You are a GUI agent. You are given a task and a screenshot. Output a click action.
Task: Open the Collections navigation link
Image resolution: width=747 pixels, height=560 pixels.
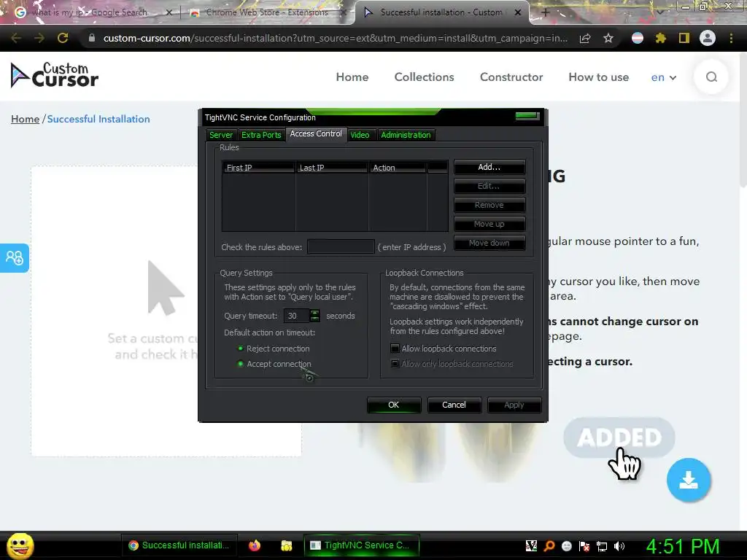[x=424, y=77]
